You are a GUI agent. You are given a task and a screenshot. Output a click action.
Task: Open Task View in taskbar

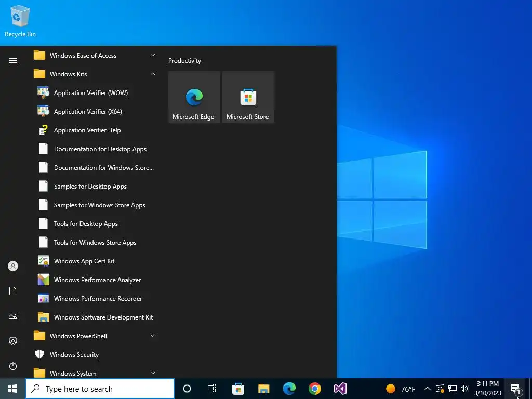(212, 389)
